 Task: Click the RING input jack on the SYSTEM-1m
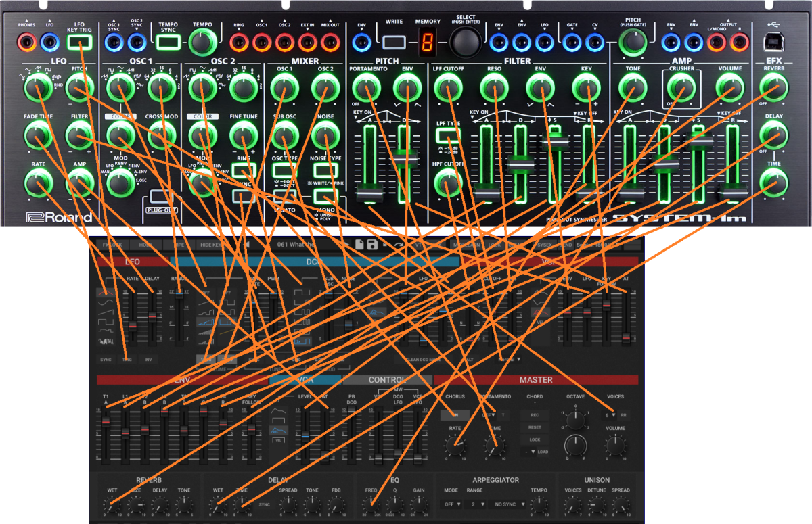(238, 43)
